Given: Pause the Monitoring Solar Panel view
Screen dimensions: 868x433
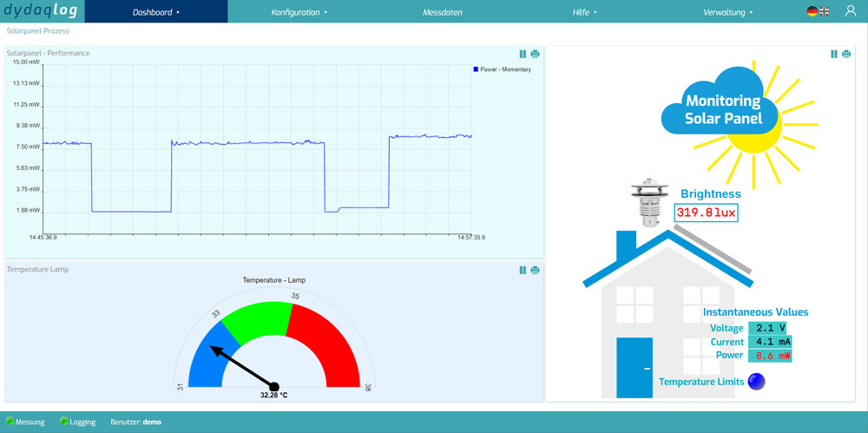Looking at the screenshot, I should [834, 54].
